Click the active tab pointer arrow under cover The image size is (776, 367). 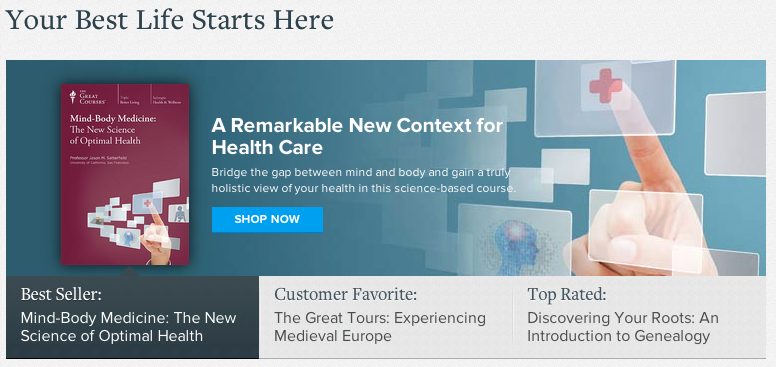pos(130,271)
